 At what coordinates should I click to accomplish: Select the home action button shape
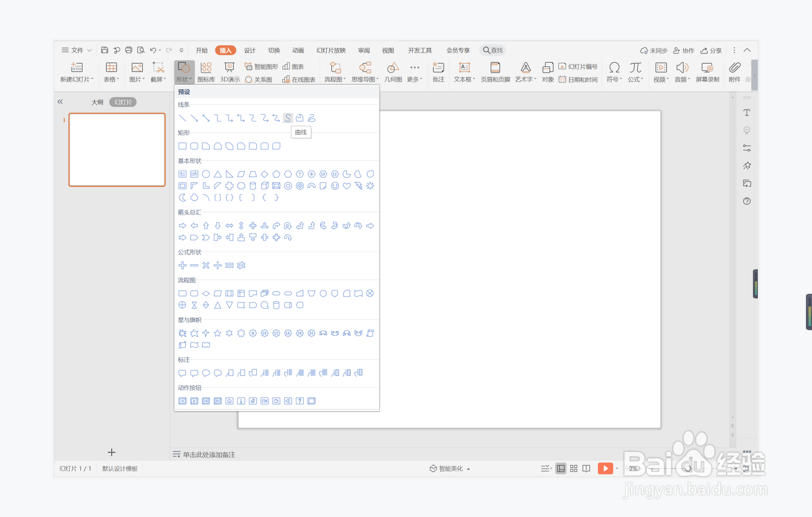tap(230, 401)
